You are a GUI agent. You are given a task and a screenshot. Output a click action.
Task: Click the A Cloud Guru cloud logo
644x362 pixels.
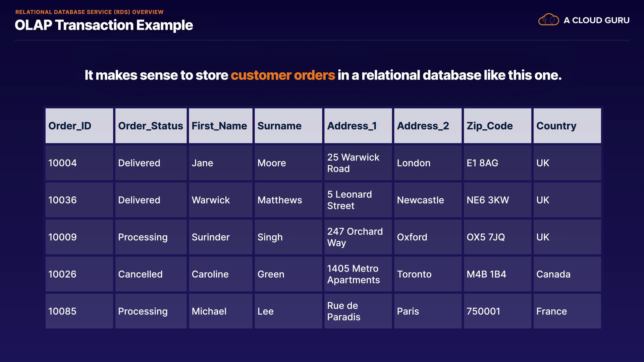point(548,20)
